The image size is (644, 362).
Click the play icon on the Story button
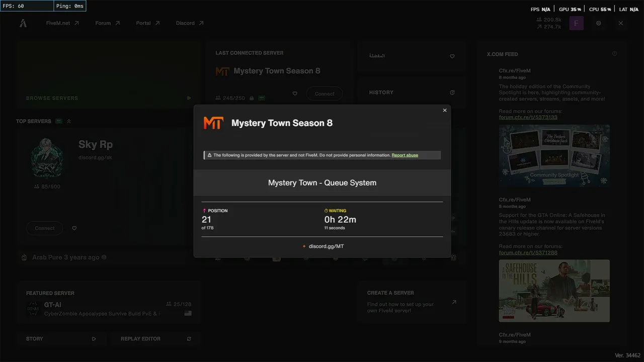click(x=94, y=339)
